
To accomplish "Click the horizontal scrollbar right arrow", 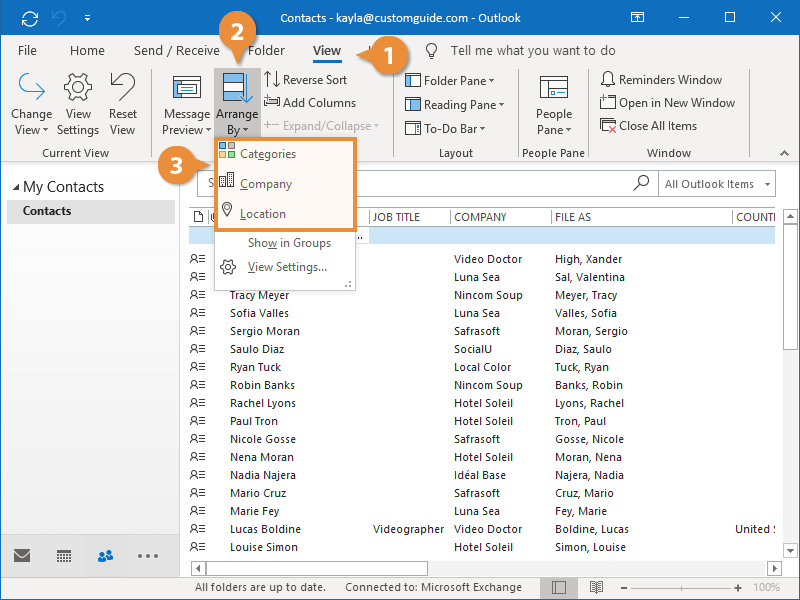I will click(774, 568).
